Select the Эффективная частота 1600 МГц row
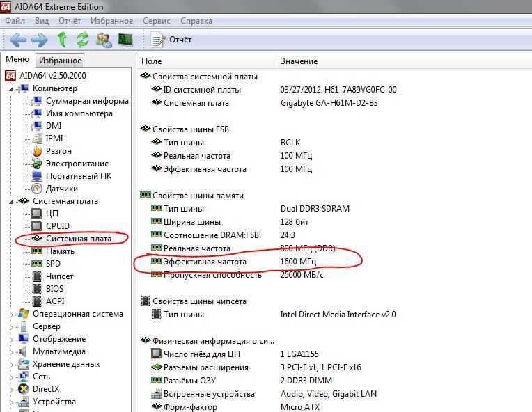Viewport: 532px width, 412px height. [x=234, y=262]
